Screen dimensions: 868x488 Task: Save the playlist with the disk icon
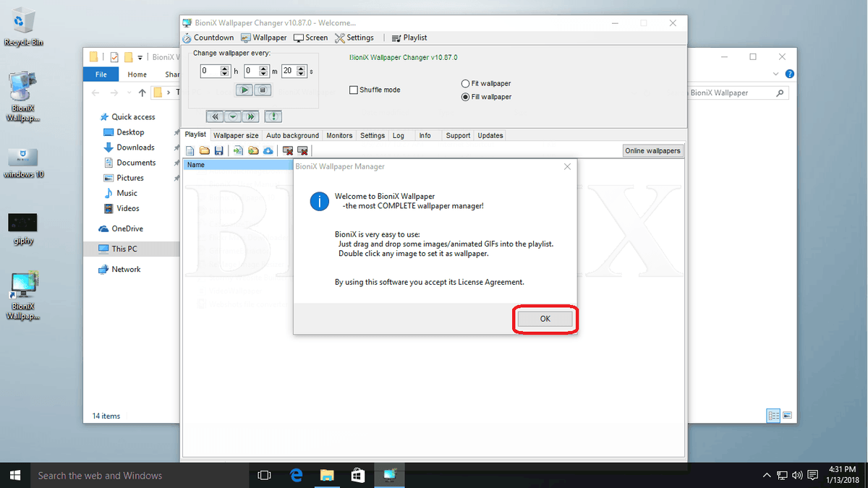[x=219, y=150]
